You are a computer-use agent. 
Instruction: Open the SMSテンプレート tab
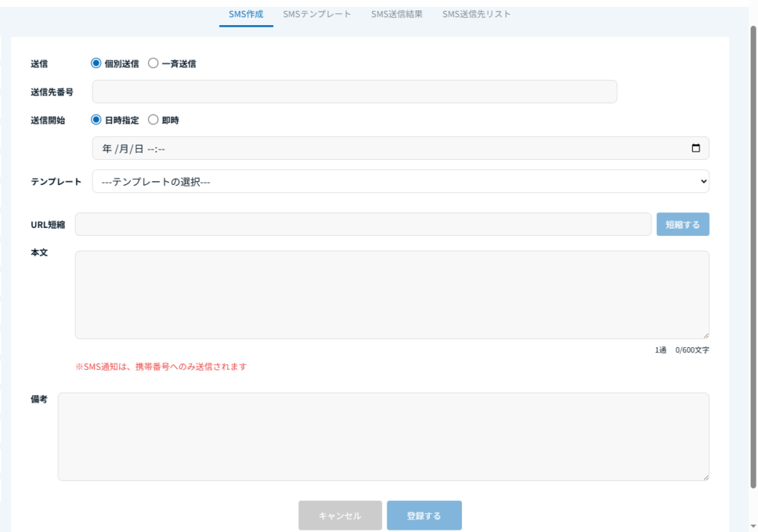tap(317, 14)
